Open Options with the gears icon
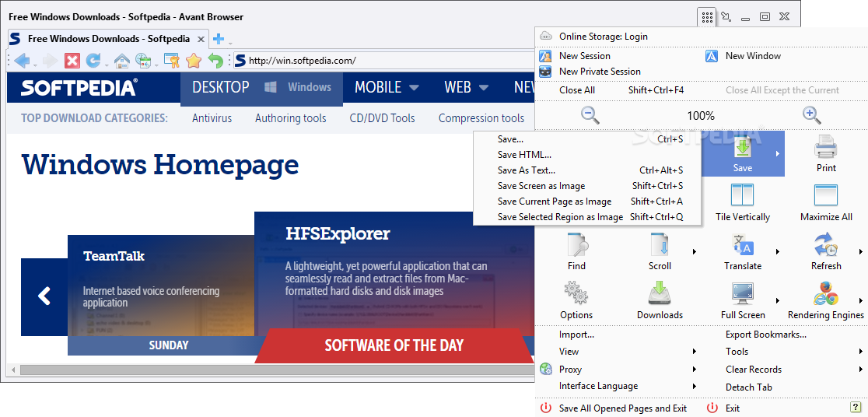The width and height of the screenshot is (868, 417). (x=576, y=293)
